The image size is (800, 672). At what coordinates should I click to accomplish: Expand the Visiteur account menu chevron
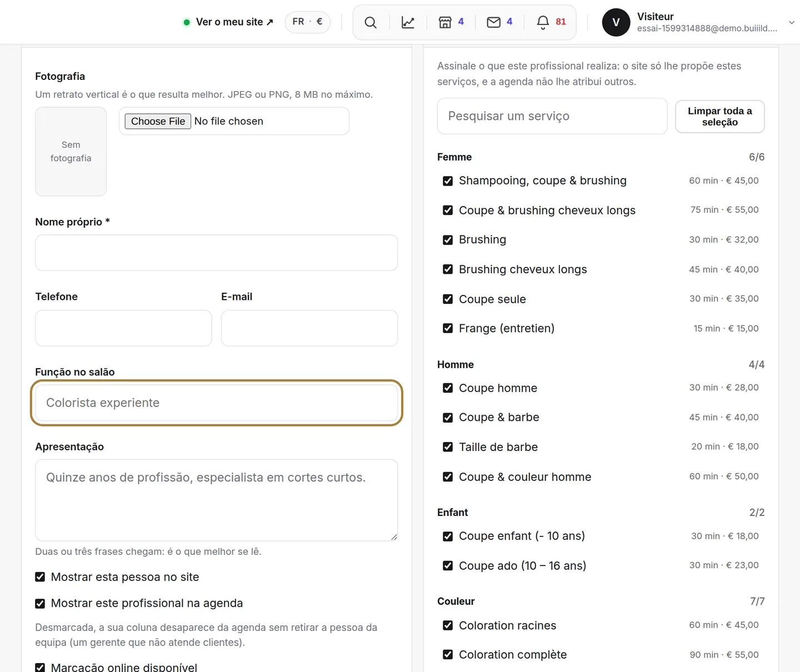coord(792,22)
